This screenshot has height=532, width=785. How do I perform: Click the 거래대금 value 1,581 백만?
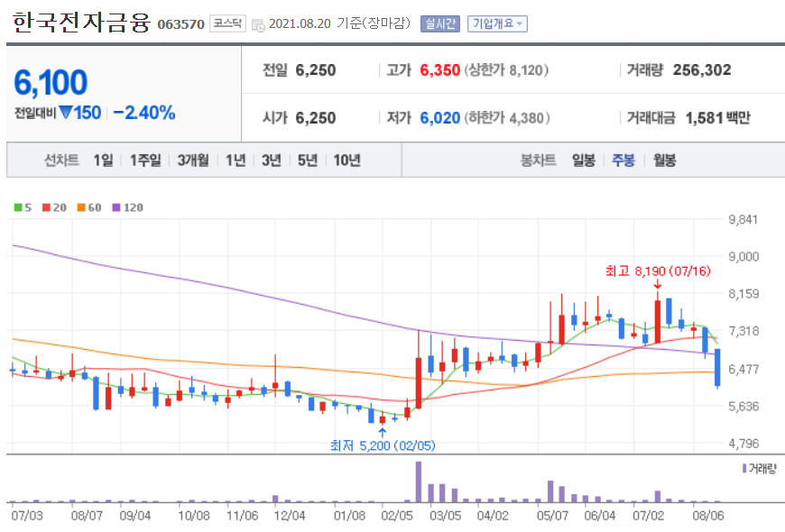coord(718,118)
